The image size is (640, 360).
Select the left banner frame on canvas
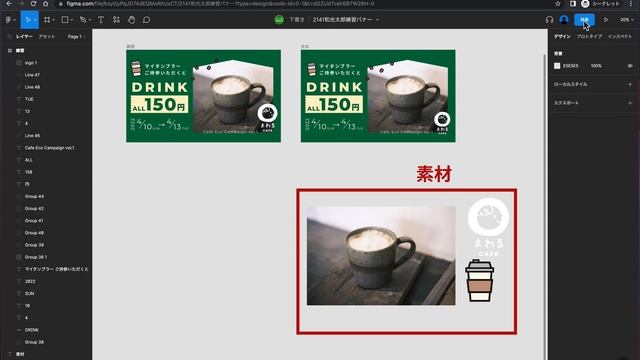pos(203,96)
